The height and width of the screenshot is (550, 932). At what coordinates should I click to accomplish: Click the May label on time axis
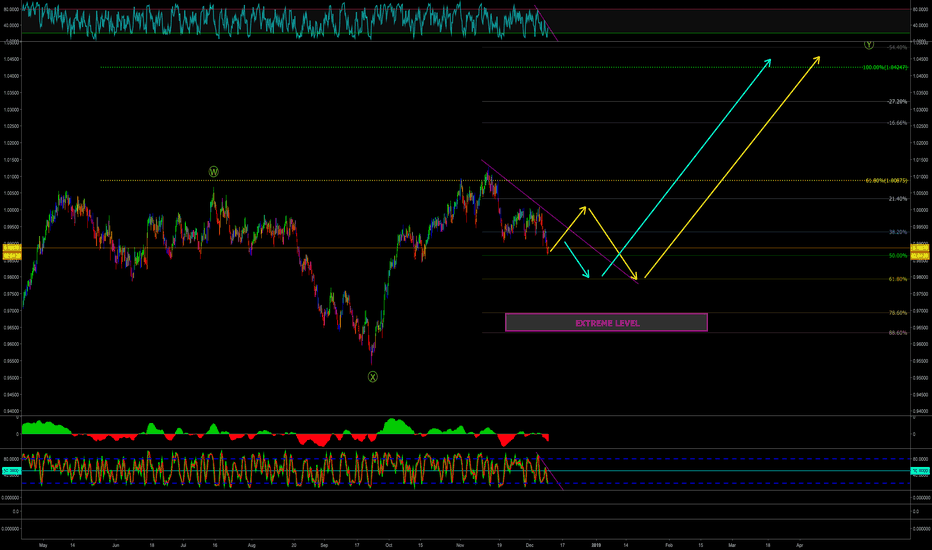43,545
